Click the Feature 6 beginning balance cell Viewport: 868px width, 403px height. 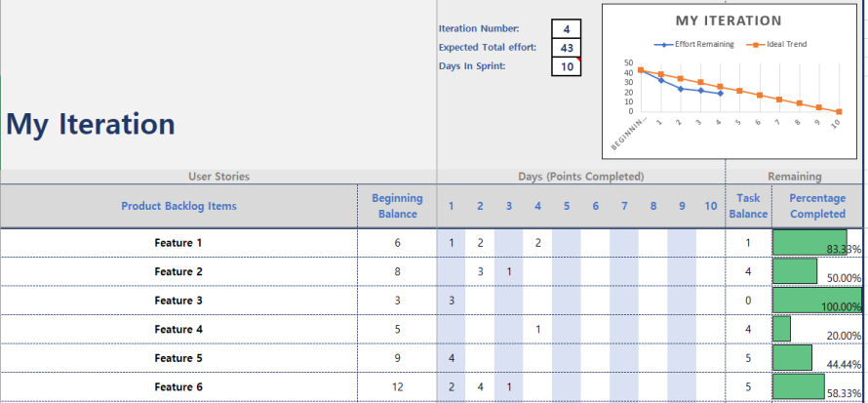(397, 387)
